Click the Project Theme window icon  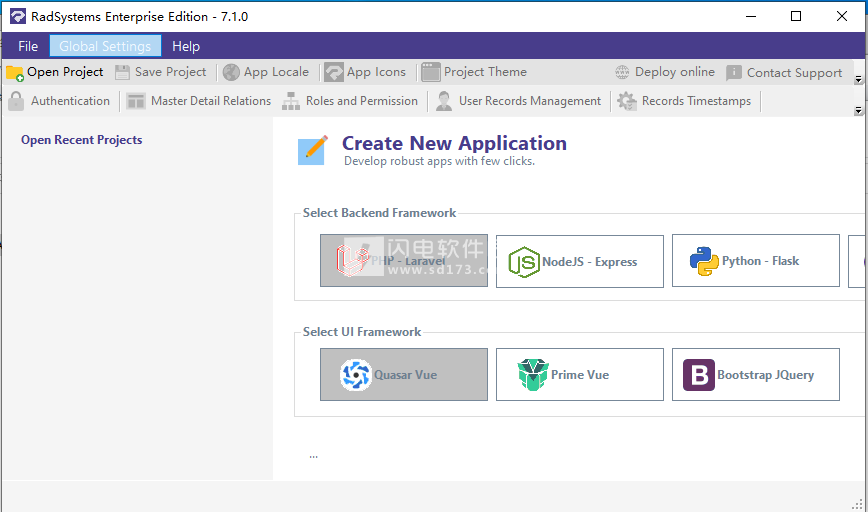(x=431, y=73)
